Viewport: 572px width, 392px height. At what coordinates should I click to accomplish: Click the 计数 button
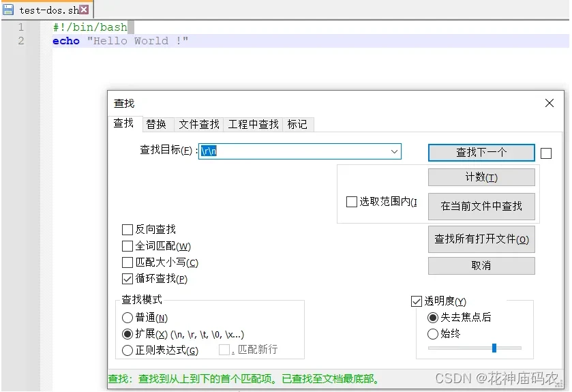click(x=481, y=177)
